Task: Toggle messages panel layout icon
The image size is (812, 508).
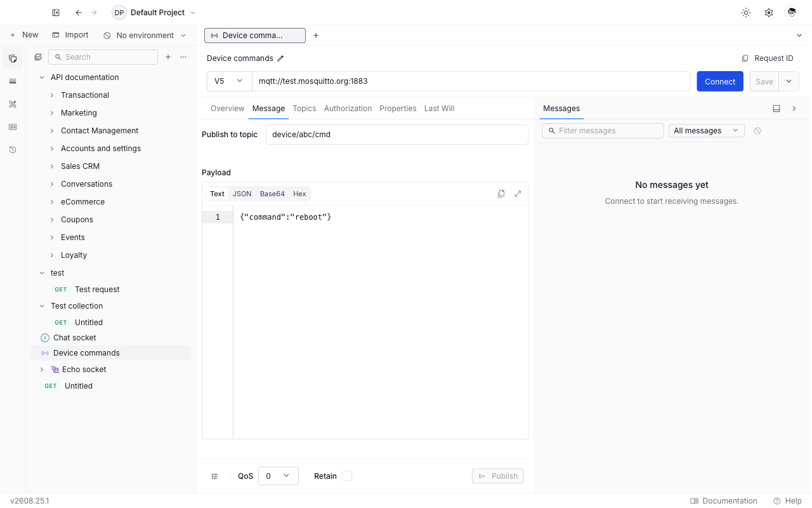Action: click(776, 109)
